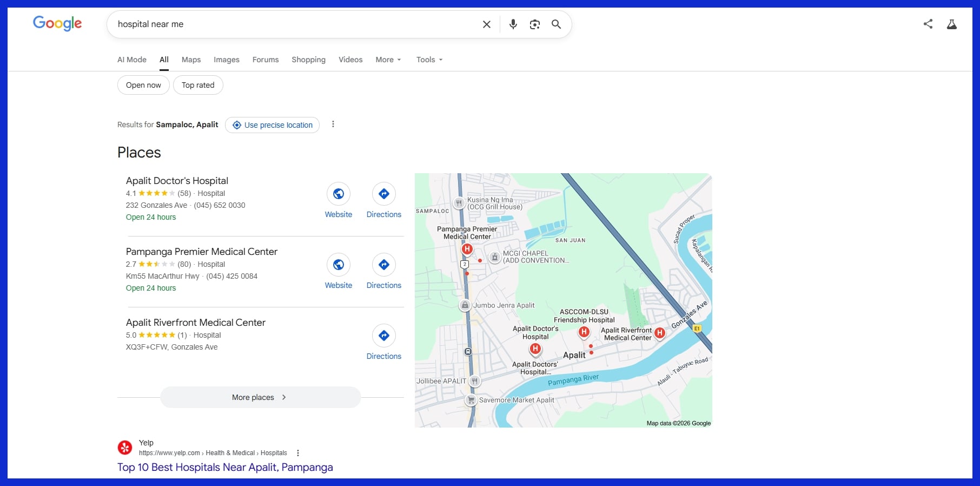Open the location options three-dot menu
Image resolution: width=980 pixels, height=486 pixels.
tap(333, 124)
